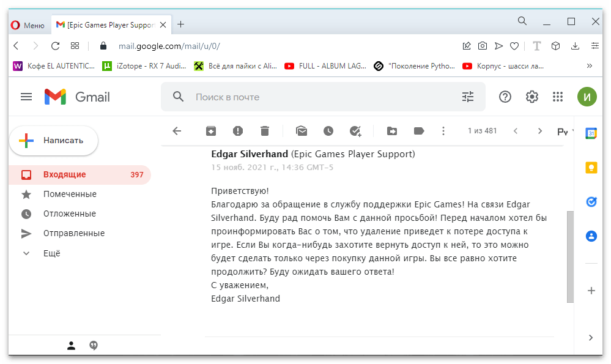Open the Поколение Pytho bookmark

(x=414, y=66)
